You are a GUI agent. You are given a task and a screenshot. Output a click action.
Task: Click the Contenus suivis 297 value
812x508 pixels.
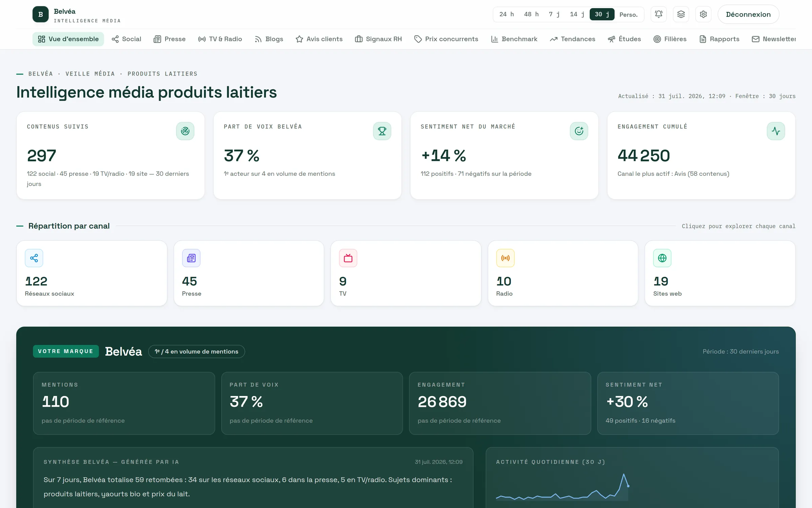click(42, 156)
